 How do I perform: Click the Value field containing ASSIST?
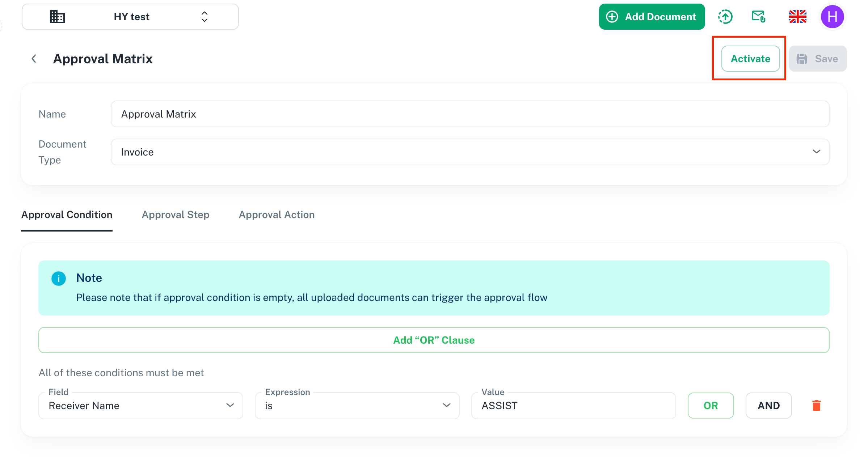pyautogui.click(x=573, y=406)
